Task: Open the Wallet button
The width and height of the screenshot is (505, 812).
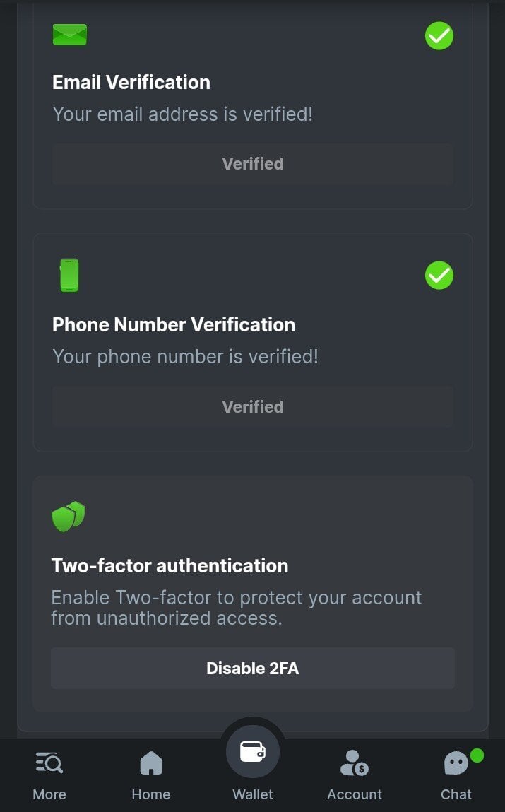Action: (x=253, y=752)
